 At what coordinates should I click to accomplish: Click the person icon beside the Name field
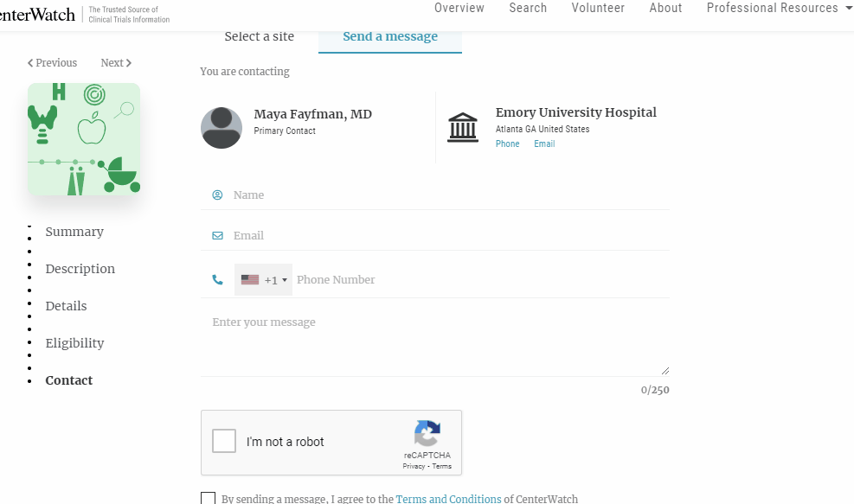coord(217,195)
